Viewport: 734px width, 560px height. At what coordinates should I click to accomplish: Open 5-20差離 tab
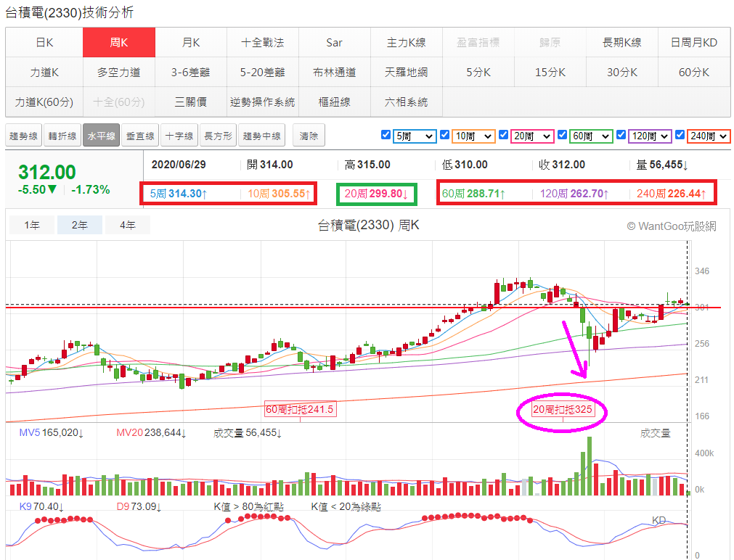[263, 72]
